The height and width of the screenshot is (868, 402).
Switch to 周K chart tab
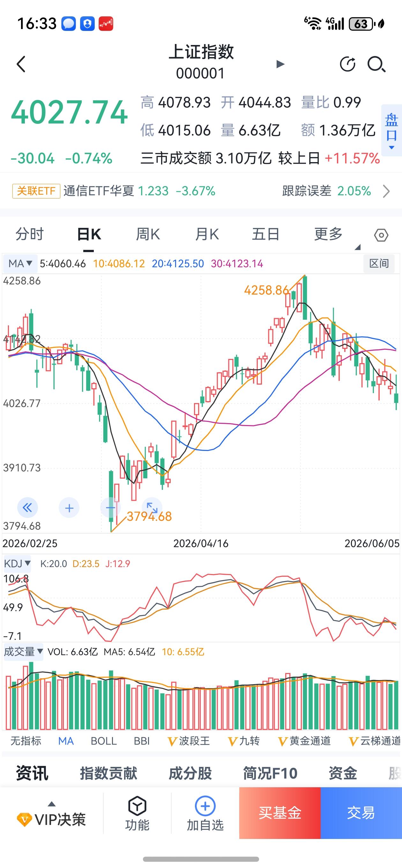pos(148,234)
